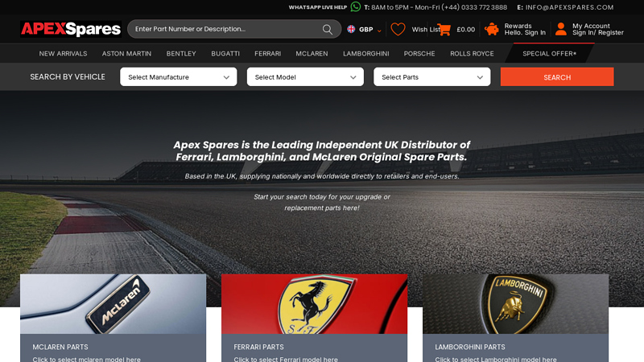Screen dimensions: 644x362
Task: Click 'Based in the UK' subtitle text
Action: [321, 176]
